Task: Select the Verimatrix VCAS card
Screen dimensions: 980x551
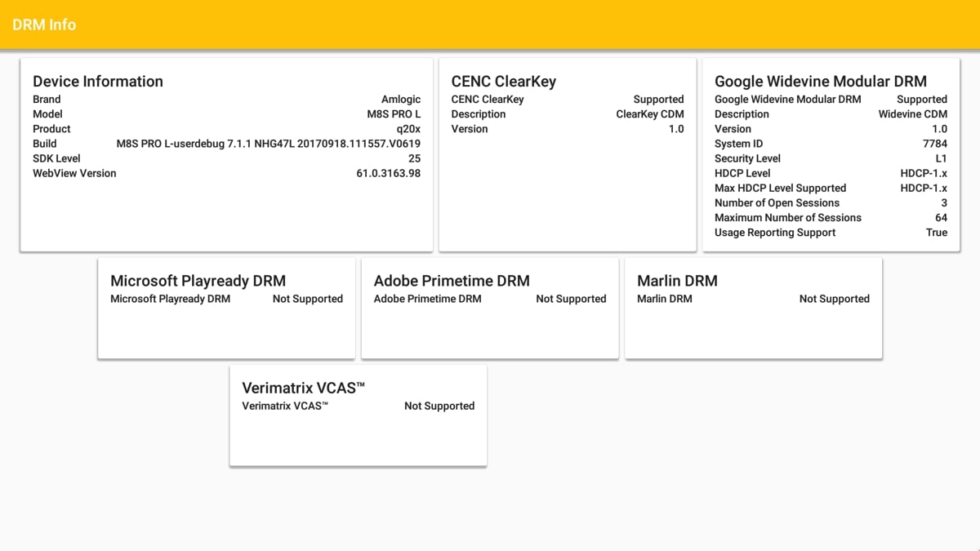Action: pyautogui.click(x=358, y=415)
